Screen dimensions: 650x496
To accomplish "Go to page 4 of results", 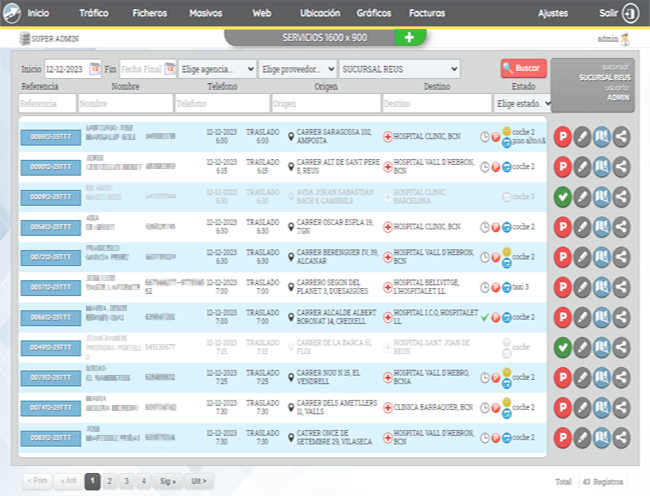I will (x=143, y=481).
